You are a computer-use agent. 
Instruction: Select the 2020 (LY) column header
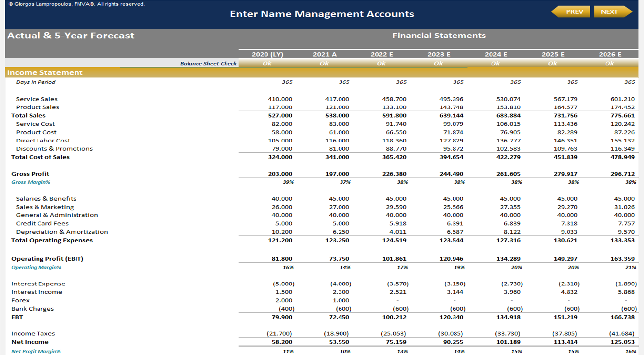267,54
